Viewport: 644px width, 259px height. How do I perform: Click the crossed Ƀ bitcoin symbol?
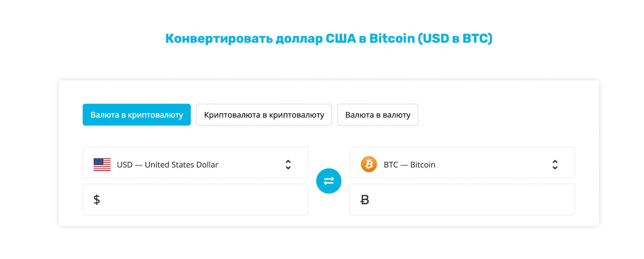[x=365, y=199]
